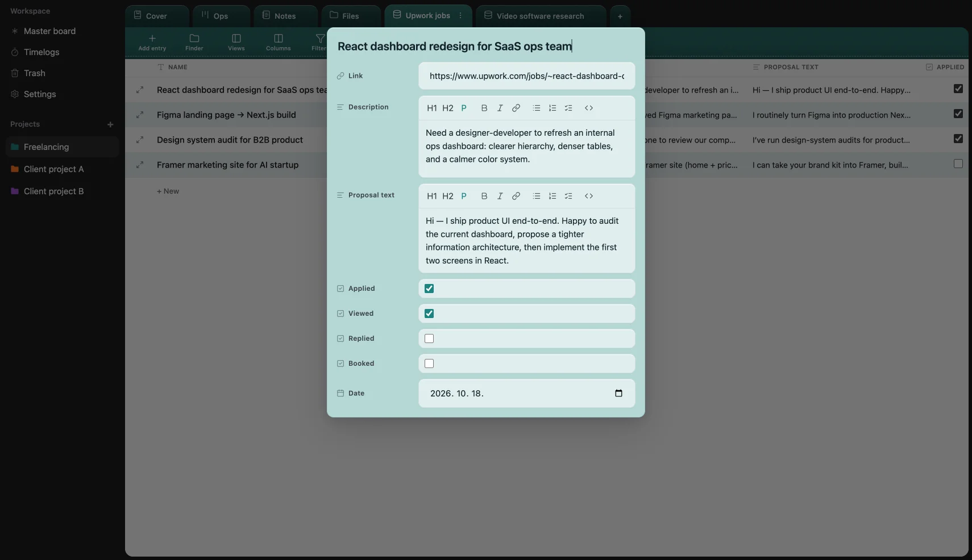The height and width of the screenshot is (560, 972).
Task: Set H2 heading in Proposal text editor
Action: (x=448, y=196)
